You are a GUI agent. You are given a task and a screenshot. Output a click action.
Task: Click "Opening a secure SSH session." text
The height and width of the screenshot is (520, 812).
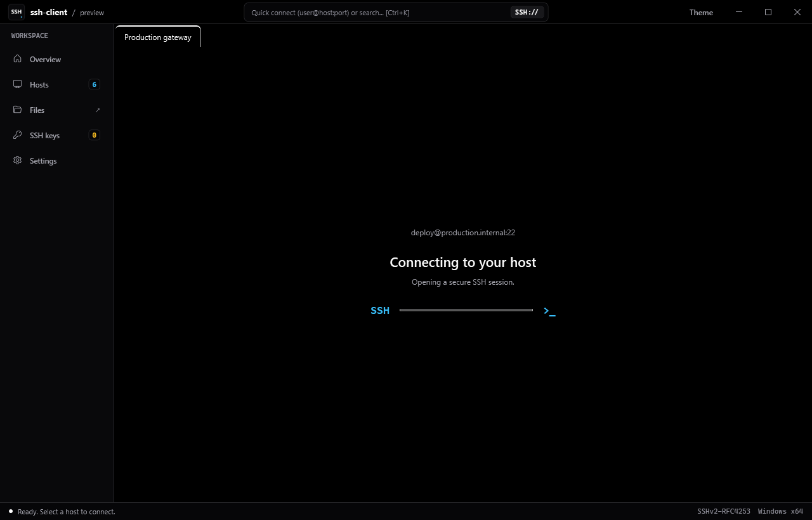coord(463,282)
